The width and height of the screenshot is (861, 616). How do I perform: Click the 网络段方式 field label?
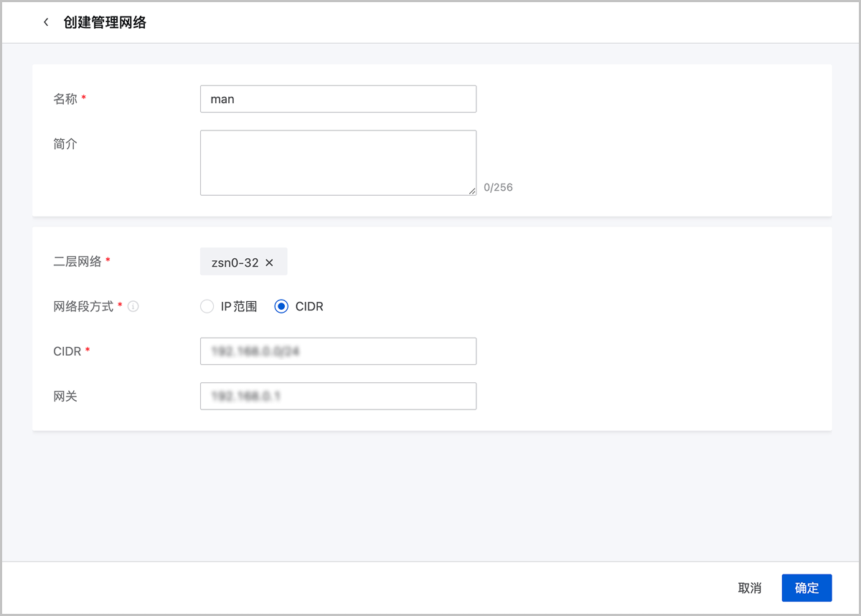tap(83, 306)
